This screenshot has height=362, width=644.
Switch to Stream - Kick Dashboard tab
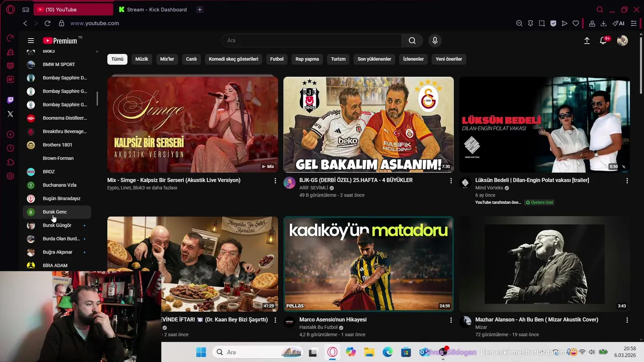153,10
